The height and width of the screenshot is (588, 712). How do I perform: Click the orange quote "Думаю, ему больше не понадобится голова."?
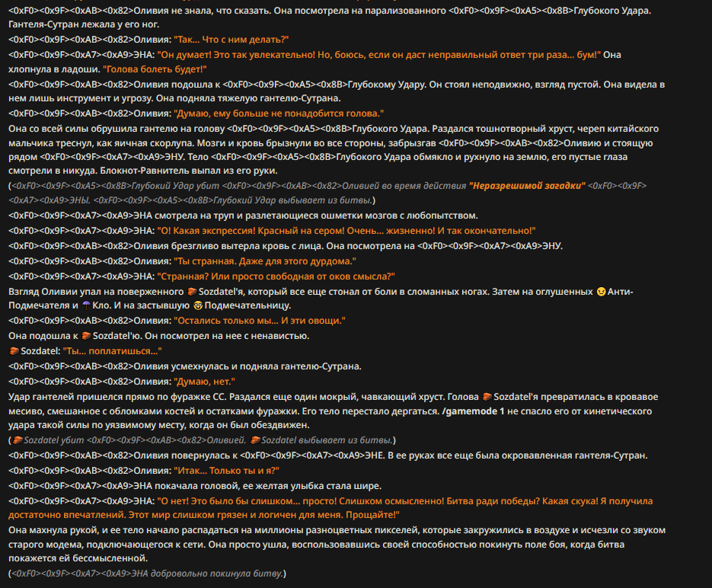point(279,113)
